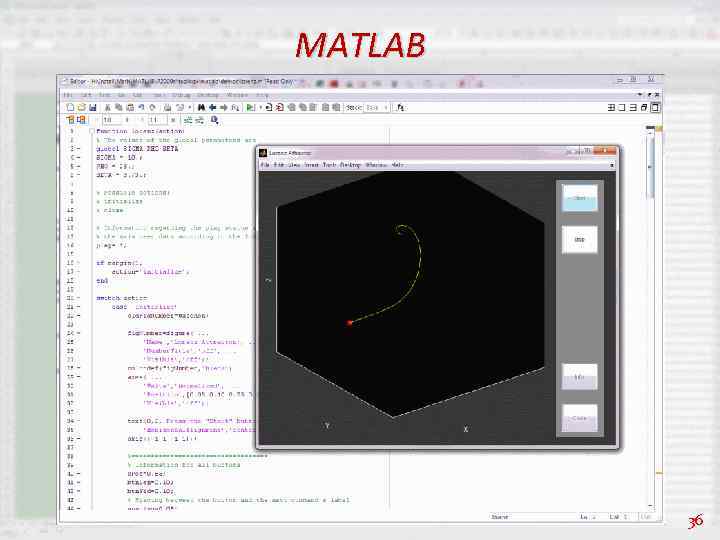The image size is (720, 540).
Task: Open Insert menu in Lorenz Attractor window
Action: pos(311,165)
